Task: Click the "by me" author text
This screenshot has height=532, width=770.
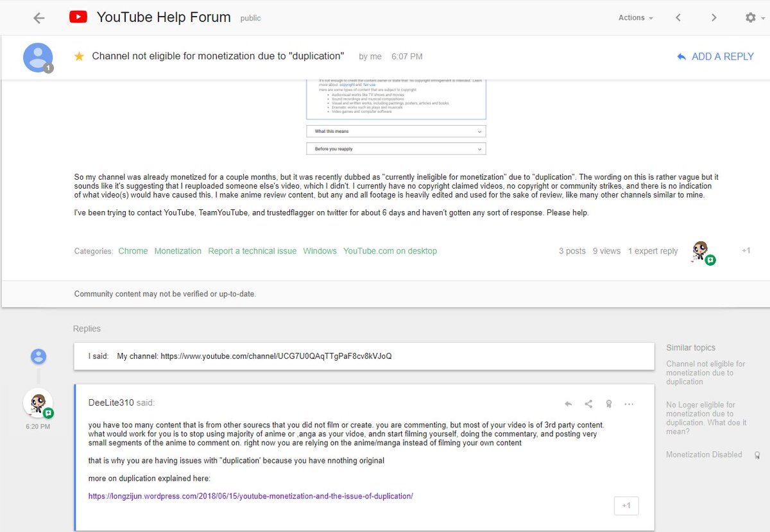Action: tap(370, 56)
